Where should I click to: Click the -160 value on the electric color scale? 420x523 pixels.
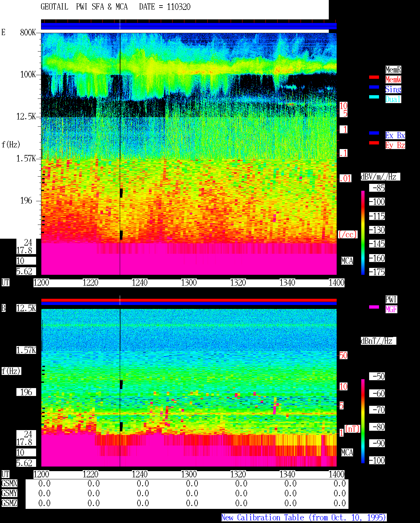click(x=377, y=258)
